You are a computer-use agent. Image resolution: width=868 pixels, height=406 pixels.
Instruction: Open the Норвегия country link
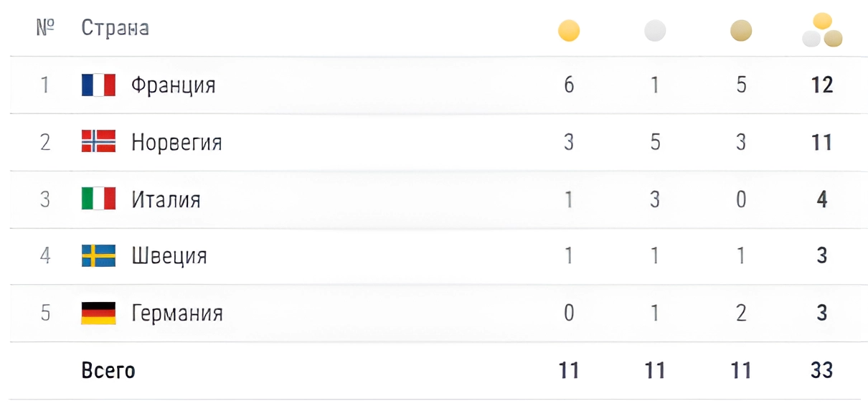point(176,143)
